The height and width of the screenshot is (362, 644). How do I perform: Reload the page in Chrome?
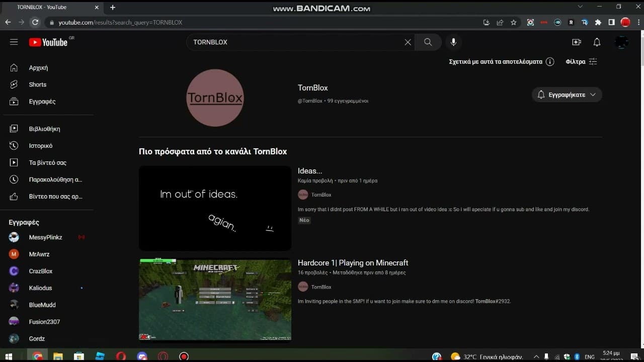35,22
